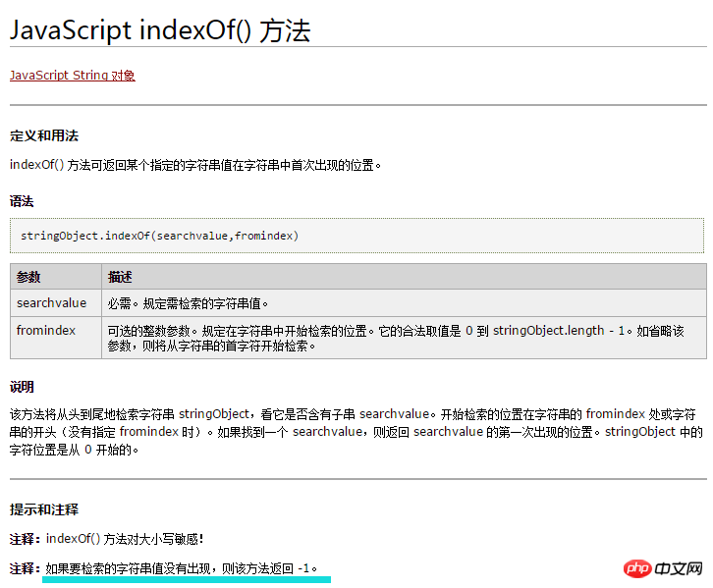
Task: Click the "参数" table column header
Action: (x=28, y=278)
